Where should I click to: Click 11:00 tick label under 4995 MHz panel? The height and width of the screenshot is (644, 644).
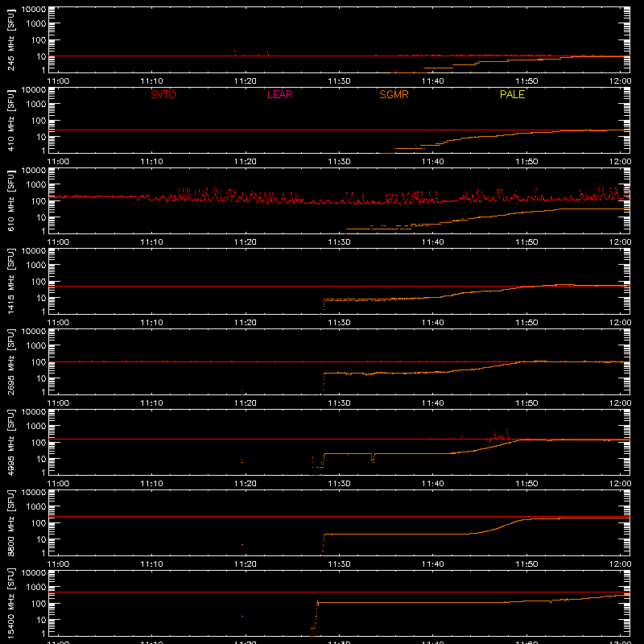[x=58, y=484]
